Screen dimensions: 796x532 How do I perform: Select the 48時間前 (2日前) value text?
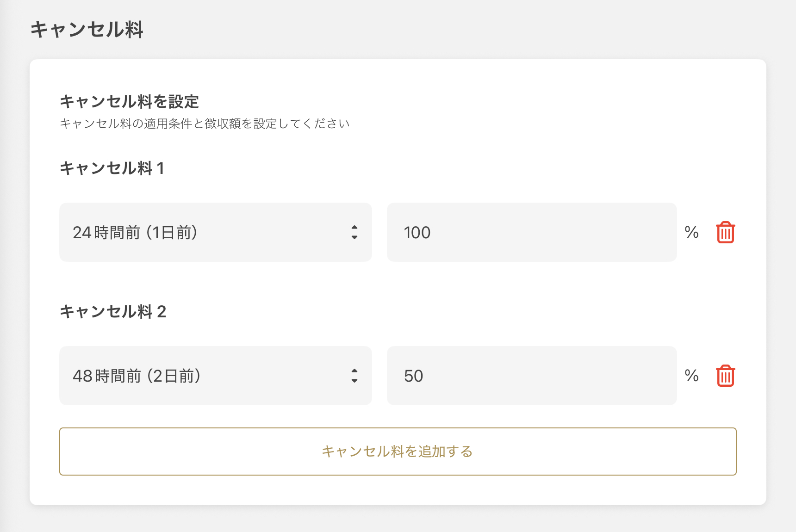point(137,376)
